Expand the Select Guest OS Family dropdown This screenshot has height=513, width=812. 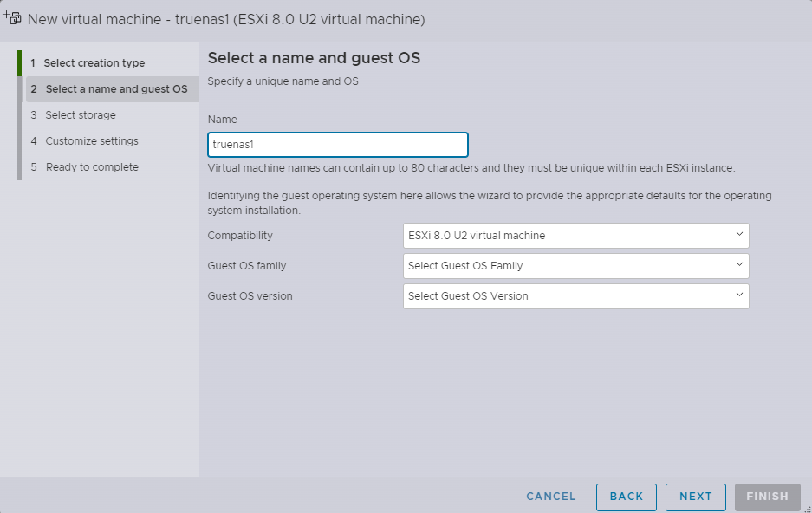click(575, 266)
